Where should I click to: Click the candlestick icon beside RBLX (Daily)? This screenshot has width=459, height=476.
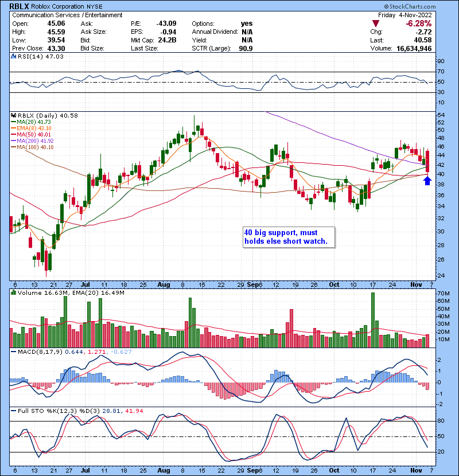click(x=13, y=116)
